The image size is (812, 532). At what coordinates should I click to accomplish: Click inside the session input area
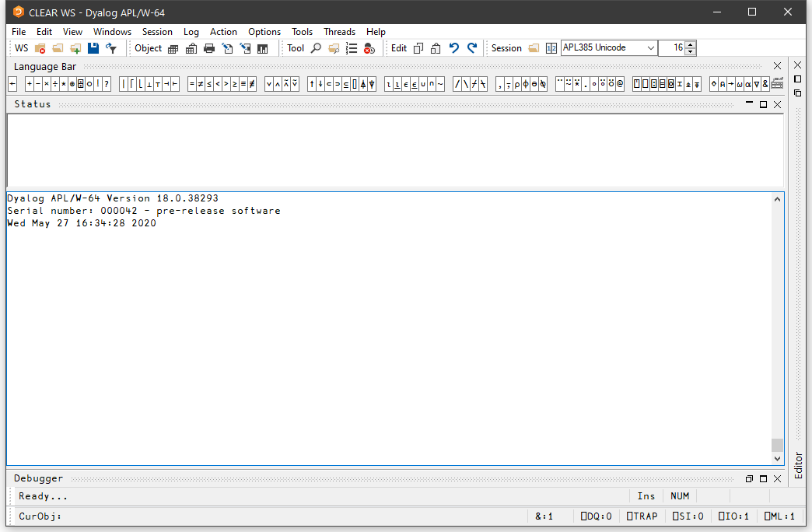pyautogui.click(x=389, y=327)
